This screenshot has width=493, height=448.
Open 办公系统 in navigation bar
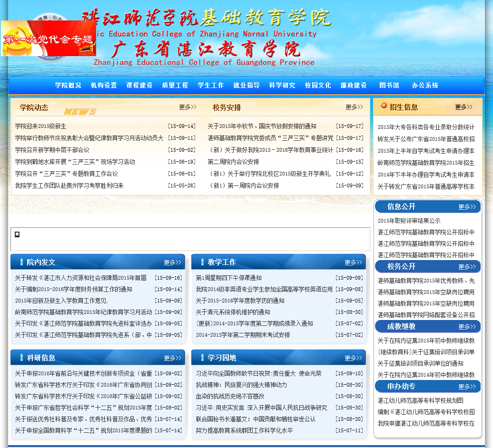425,85
